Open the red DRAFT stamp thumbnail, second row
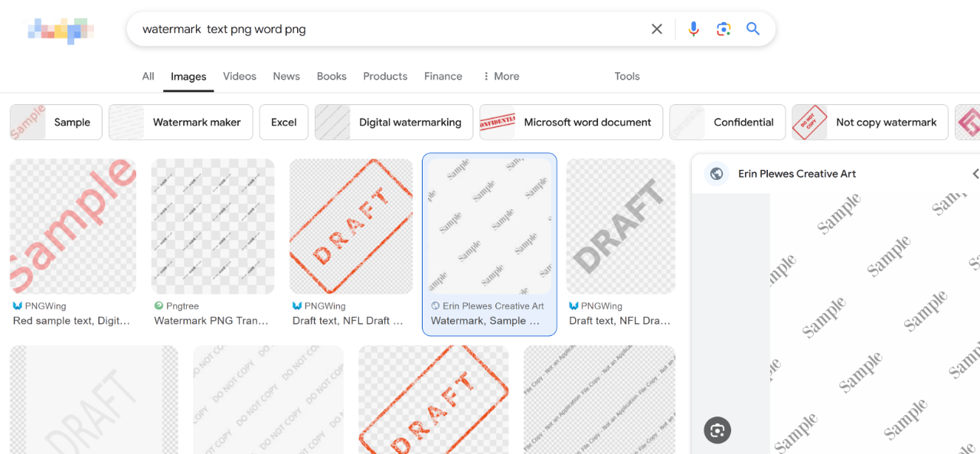 tap(434, 400)
